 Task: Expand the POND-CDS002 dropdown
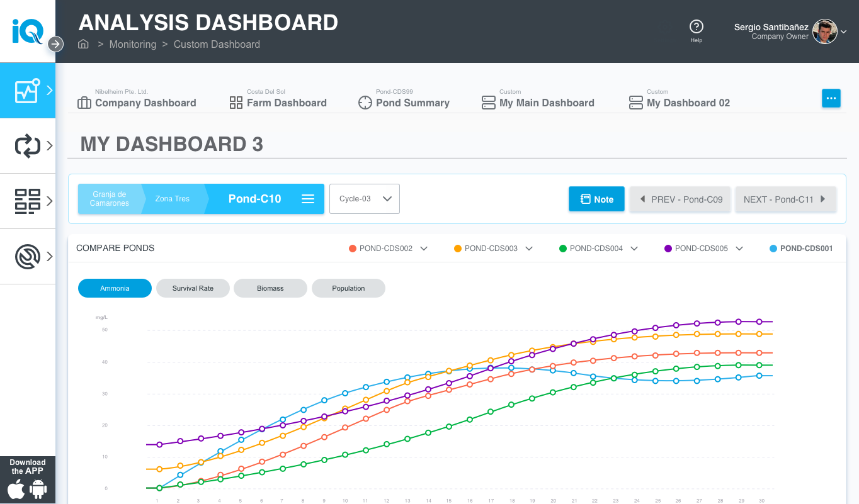tap(424, 249)
